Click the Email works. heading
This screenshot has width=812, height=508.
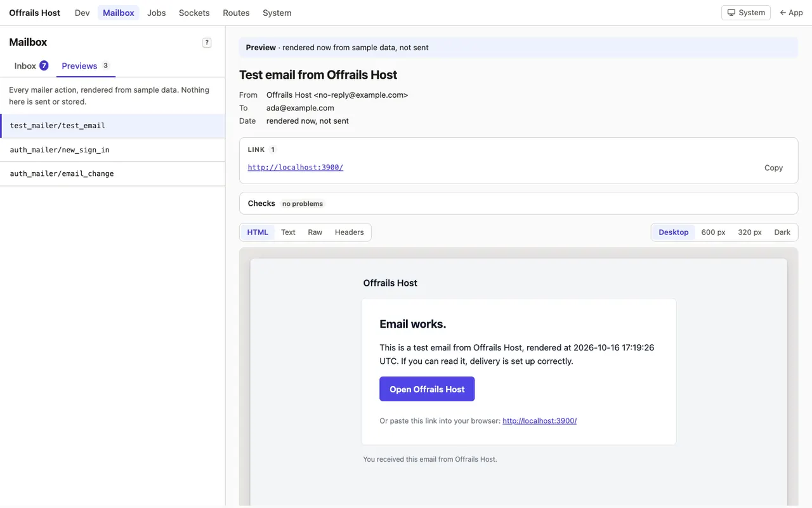tap(413, 324)
